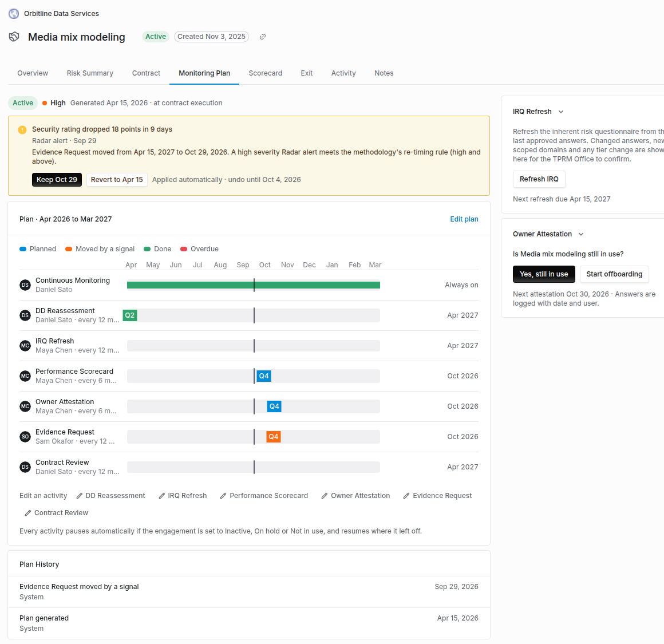Click the green Continuous Monitoring timeline bar
The height and width of the screenshot is (644, 664).
(x=253, y=286)
